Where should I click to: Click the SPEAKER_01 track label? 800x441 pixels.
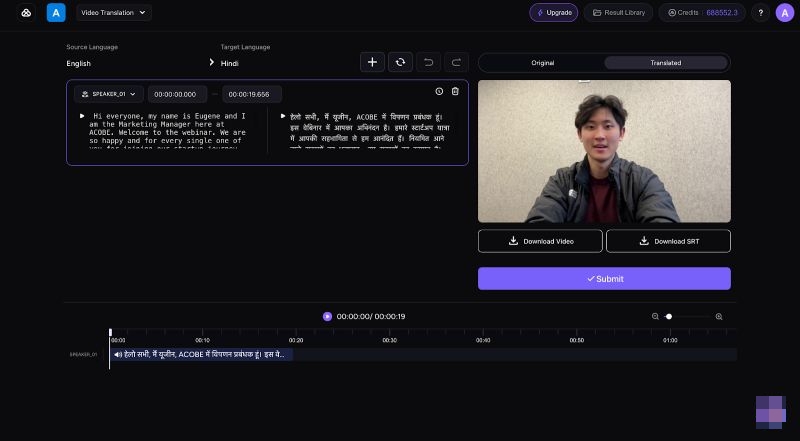[83, 354]
